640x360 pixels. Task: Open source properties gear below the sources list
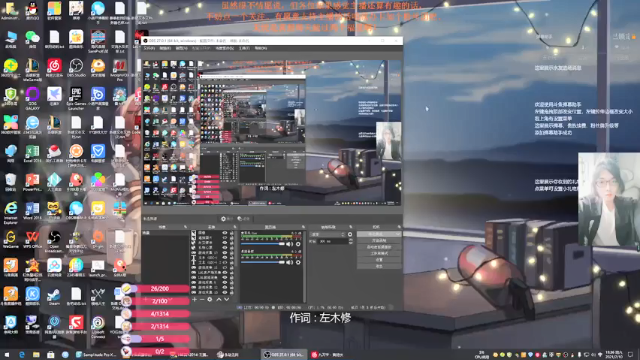point(209,299)
